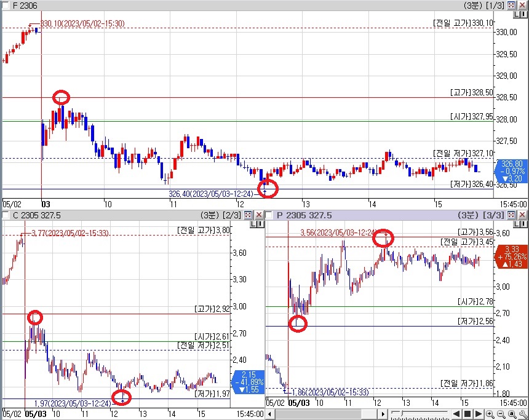
Task: Click the I button in C 2305 chart
Action: pyautogui.click(x=260, y=224)
